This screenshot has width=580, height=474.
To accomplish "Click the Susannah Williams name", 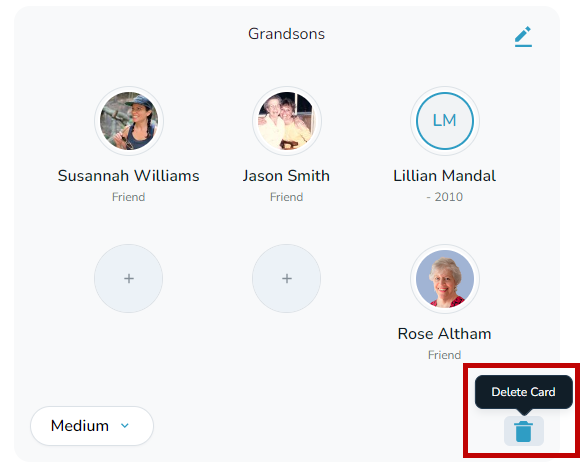I will (x=128, y=176).
